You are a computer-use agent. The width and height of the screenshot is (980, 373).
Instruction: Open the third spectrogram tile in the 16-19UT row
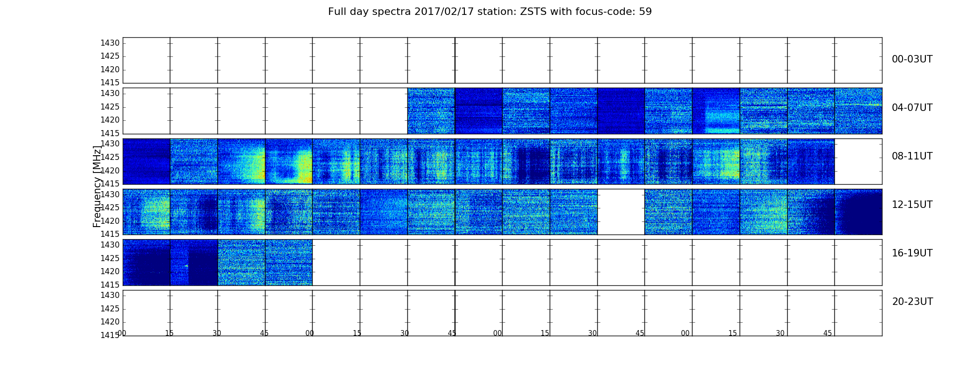point(241,262)
